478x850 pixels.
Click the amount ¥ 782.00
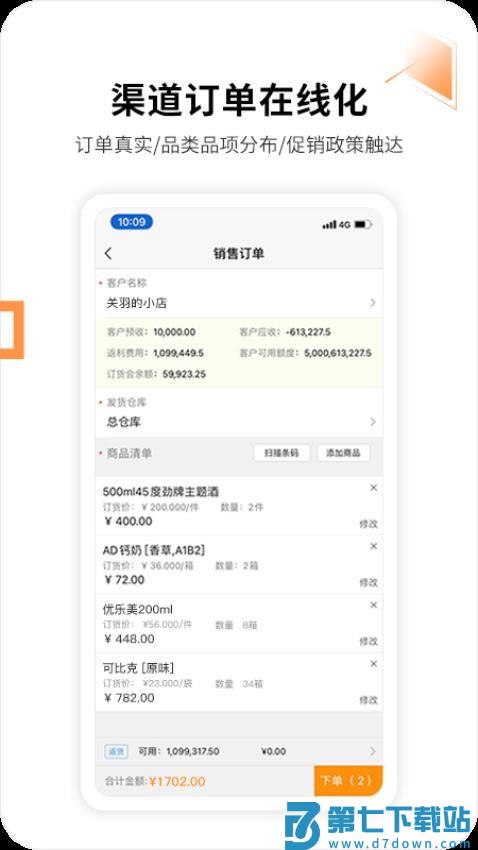click(129, 698)
